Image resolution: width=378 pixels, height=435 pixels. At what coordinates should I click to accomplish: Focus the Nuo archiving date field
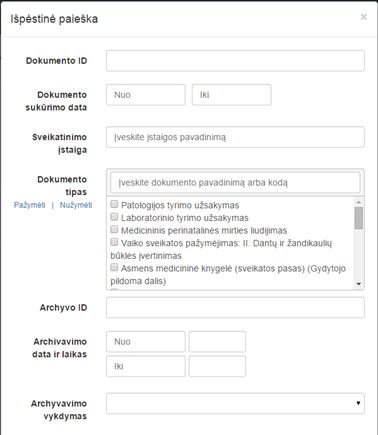click(146, 342)
